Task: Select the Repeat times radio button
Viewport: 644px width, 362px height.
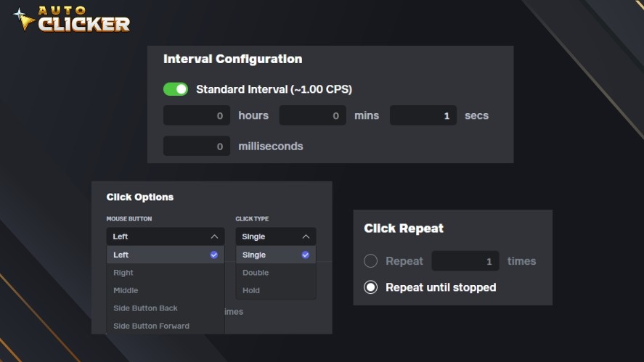Action: (370, 260)
